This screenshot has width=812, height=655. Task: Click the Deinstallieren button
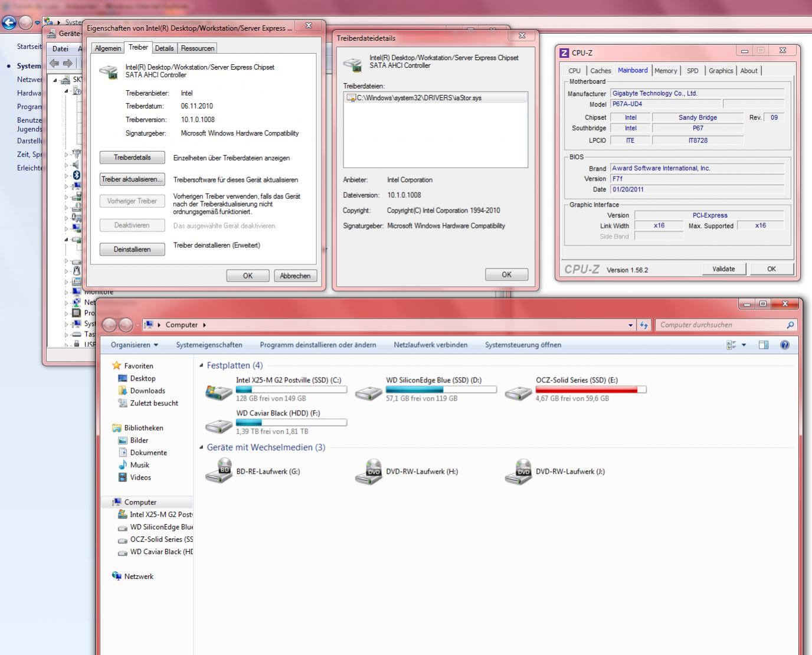(x=132, y=249)
